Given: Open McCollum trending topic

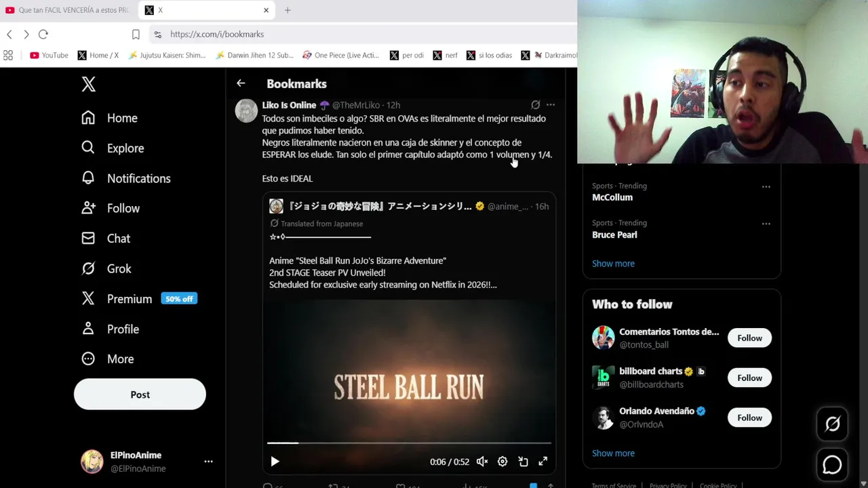Looking at the screenshot, I should (612, 197).
